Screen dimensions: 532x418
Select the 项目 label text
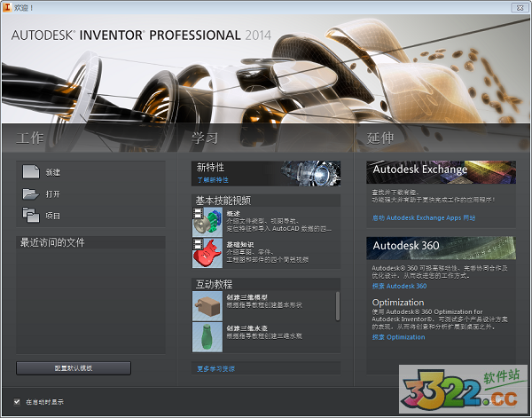pyautogui.click(x=53, y=216)
